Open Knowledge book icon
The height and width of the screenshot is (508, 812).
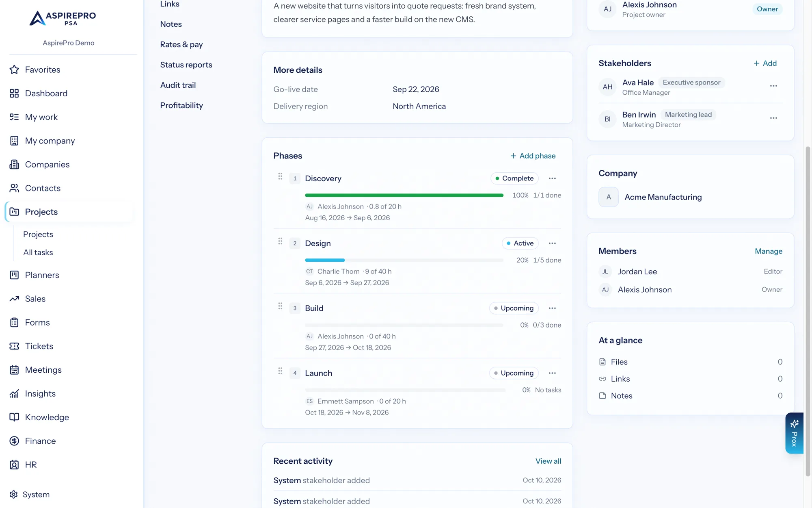tap(14, 417)
